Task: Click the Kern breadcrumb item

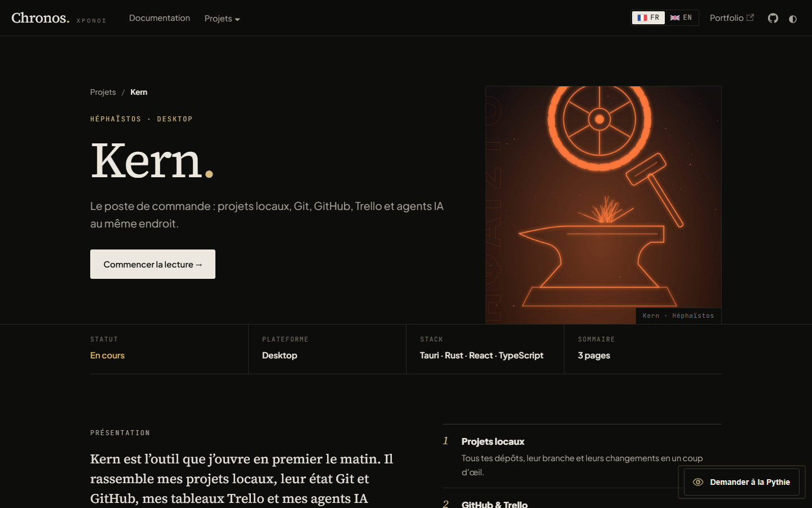Action: 139,92
